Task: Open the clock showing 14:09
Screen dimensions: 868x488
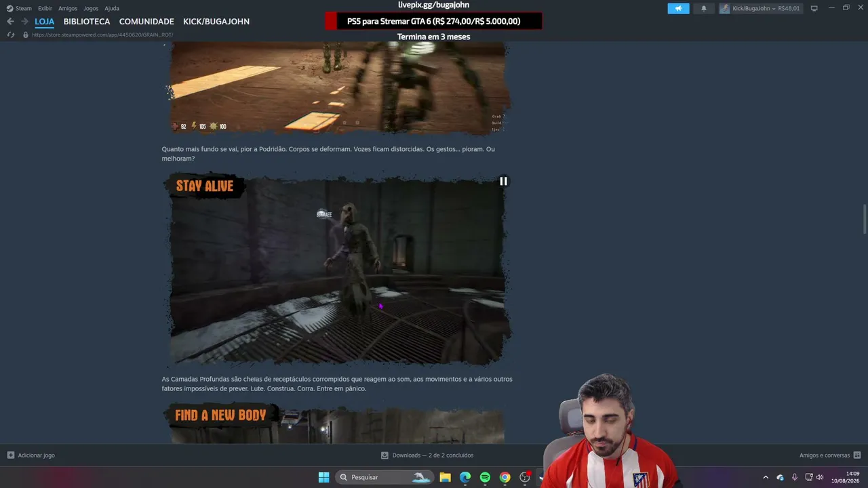Action: click(x=845, y=477)
